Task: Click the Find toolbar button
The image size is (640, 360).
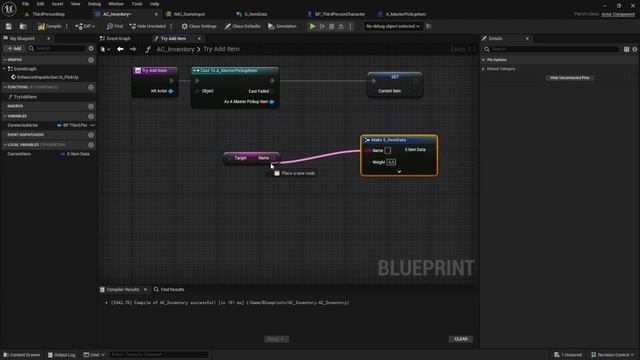Action: click(x=115, y=26)
